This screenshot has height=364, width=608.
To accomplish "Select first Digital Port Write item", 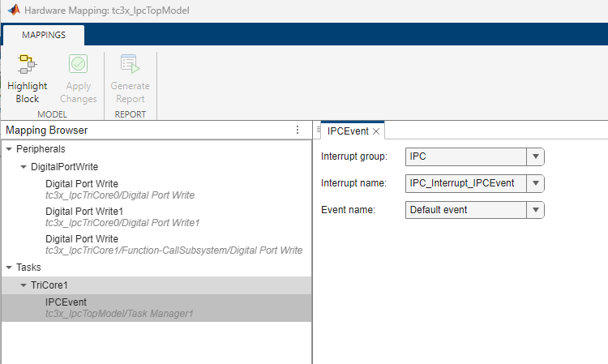I will tap(81, 184).
